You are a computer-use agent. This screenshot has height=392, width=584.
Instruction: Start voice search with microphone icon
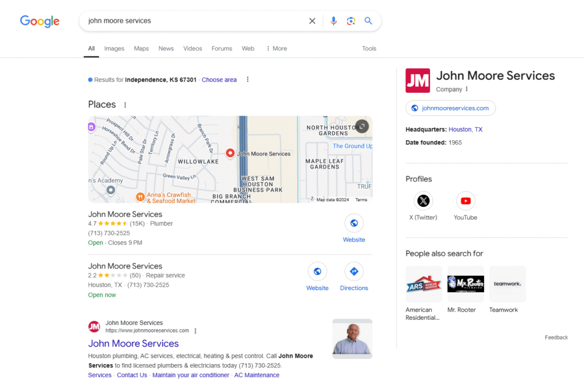[333, 21]
